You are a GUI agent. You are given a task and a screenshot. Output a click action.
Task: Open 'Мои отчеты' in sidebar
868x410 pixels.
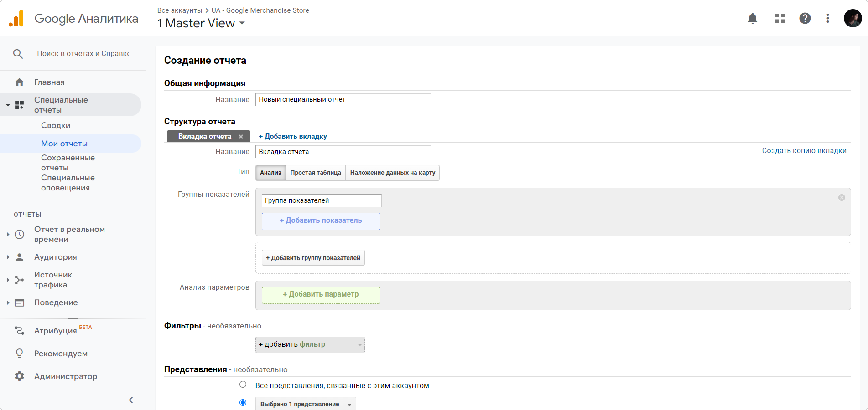coord(64,144)
